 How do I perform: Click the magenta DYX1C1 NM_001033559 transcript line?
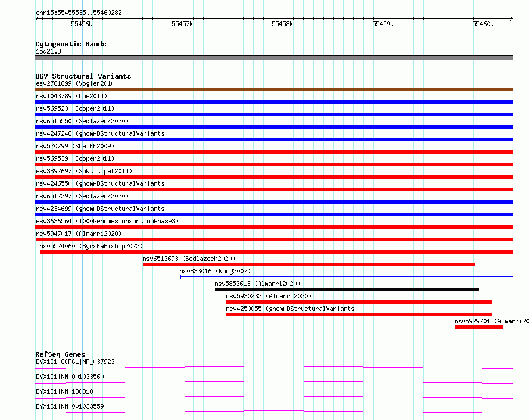274,412
